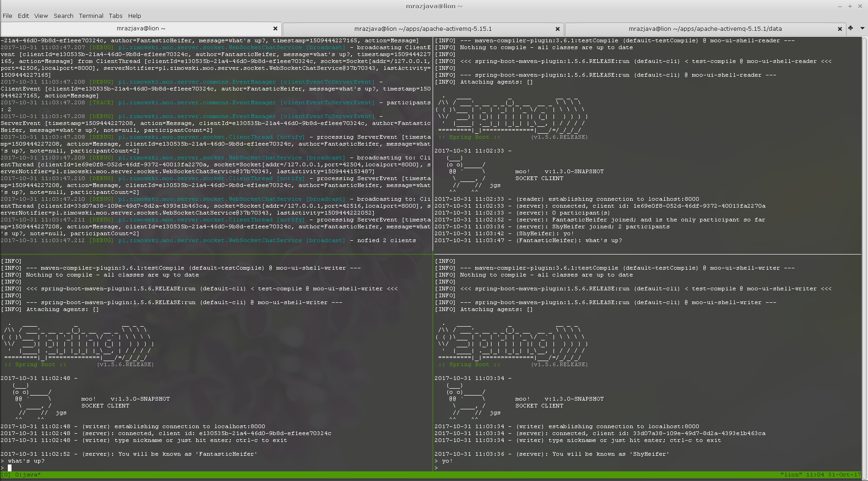Open the Tabs menu
Viewport: 868px width, 481px height.
coord(115,16)
